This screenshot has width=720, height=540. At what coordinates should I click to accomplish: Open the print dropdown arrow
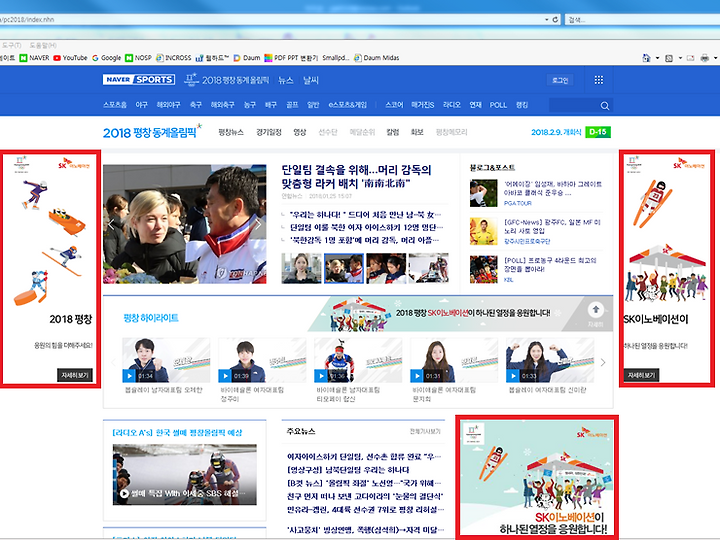click(715, 58)
